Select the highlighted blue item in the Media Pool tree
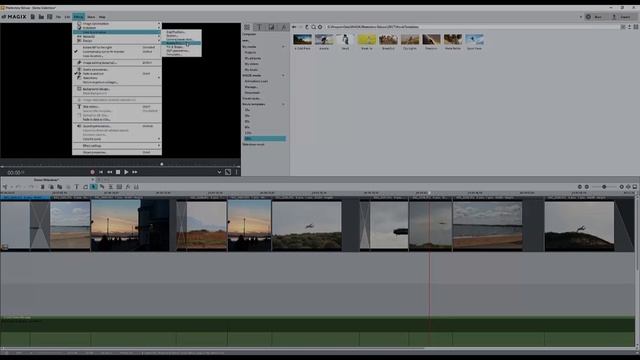 pyautogui.click(x=264, y=139)
